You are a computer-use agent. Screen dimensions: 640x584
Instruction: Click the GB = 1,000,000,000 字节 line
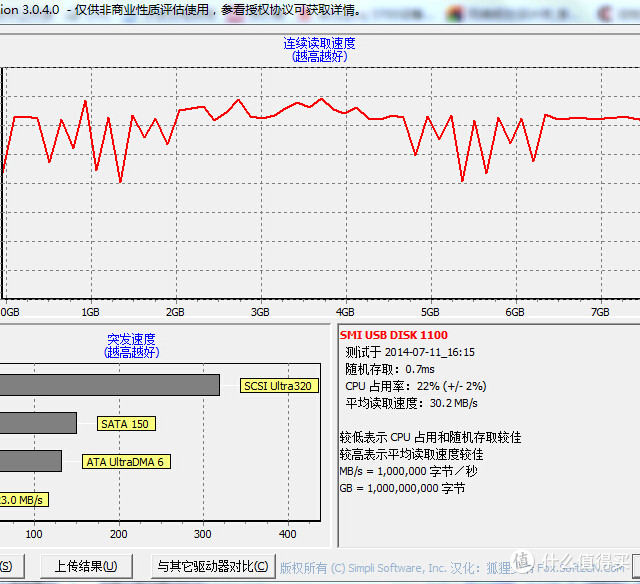click(402, 488)
